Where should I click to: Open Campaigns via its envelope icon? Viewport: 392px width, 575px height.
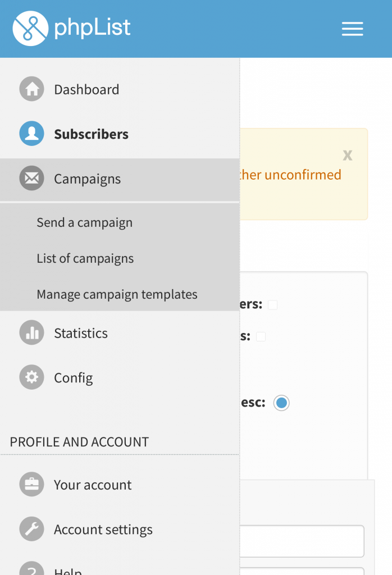point(31,179)
